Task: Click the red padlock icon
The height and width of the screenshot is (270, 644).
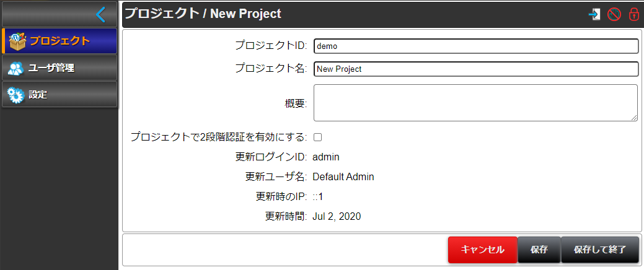Action: point(633,14)
